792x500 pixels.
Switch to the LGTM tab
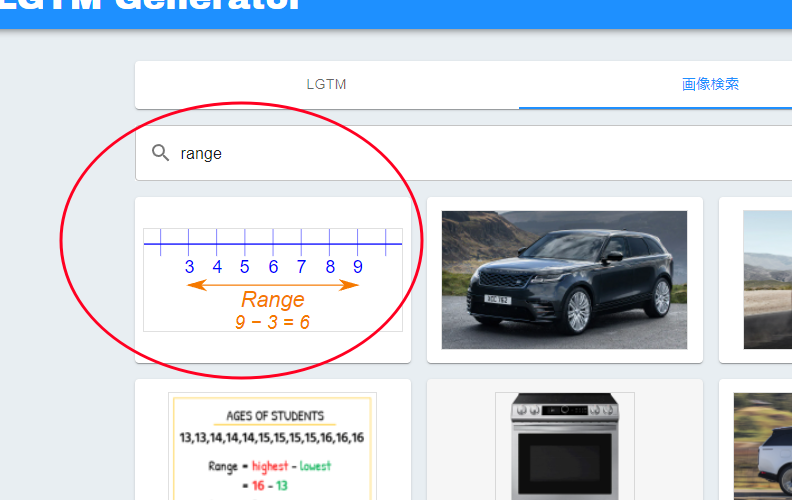coord(326,84)
